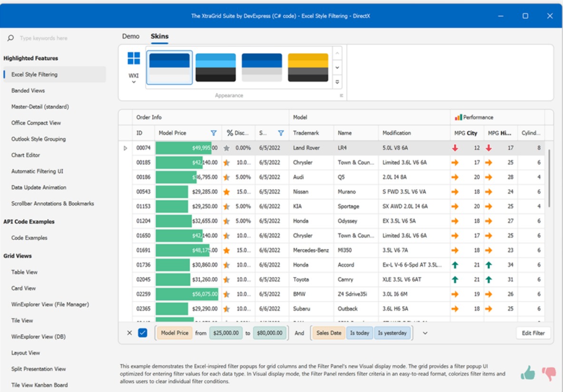This screenshot has height=392, width=563.
Task: Click the gray star in row 00074
Action: [x=226, y=148]
